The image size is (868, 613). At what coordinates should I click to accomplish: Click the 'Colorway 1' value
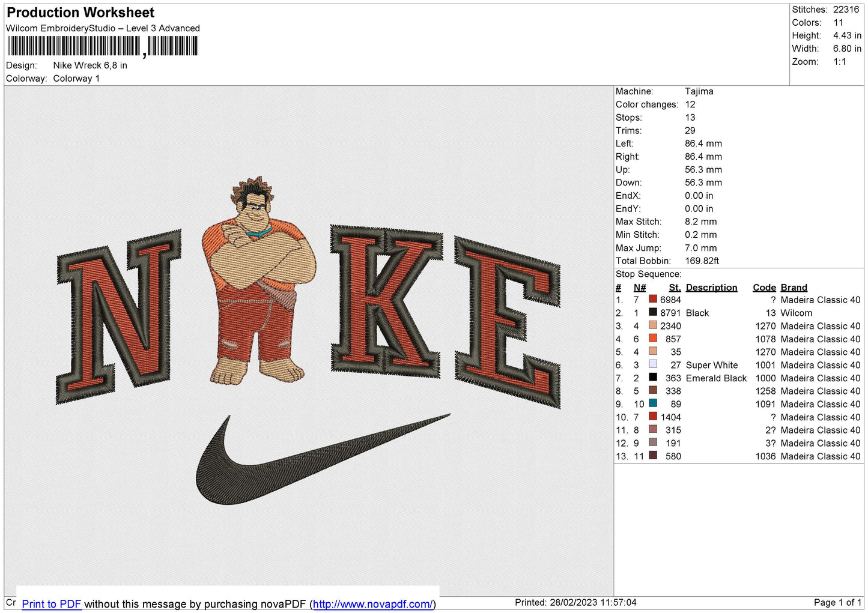tap(76, 79)
